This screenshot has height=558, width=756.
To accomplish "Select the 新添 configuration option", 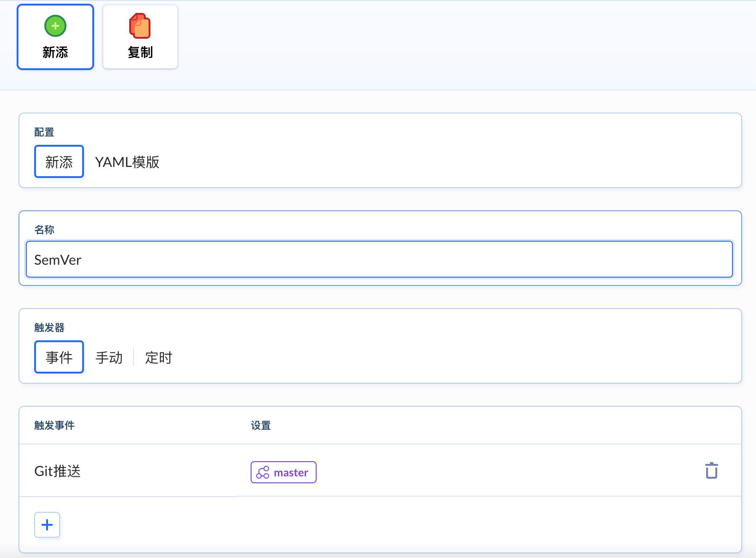I will [59, 162].
